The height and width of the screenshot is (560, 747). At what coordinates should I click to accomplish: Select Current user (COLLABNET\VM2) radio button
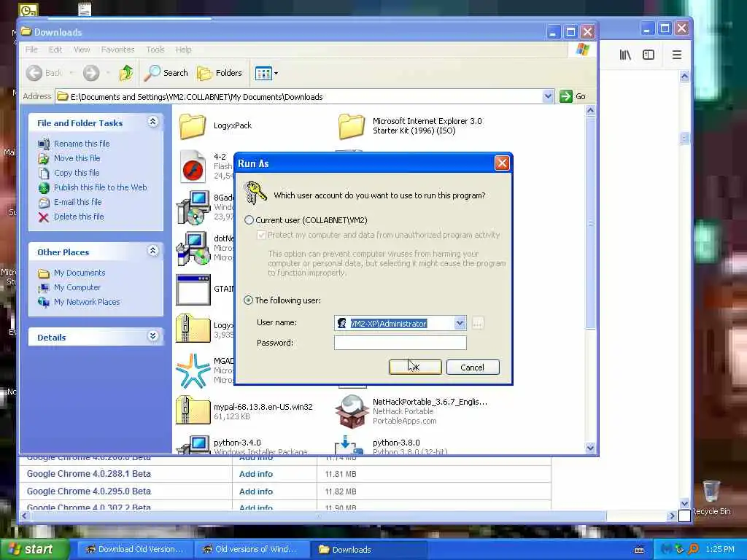pos(249,220)
